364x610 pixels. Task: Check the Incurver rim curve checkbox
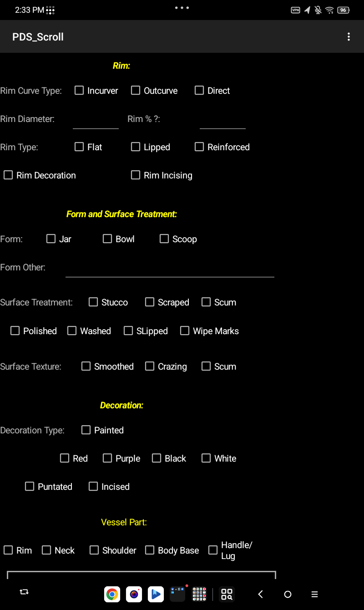coord(79,91)
